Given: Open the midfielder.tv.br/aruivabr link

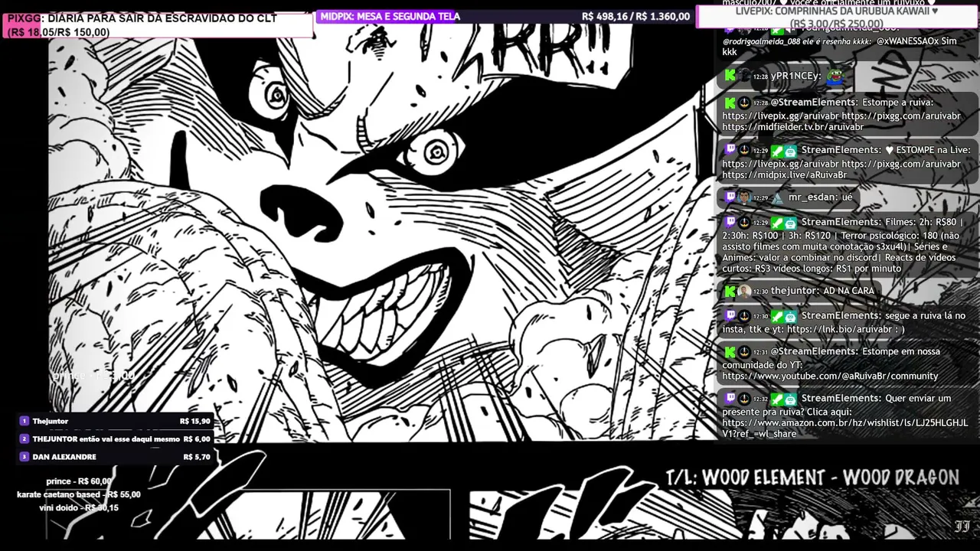Looking at the screenshot, I should click(792, 127).
